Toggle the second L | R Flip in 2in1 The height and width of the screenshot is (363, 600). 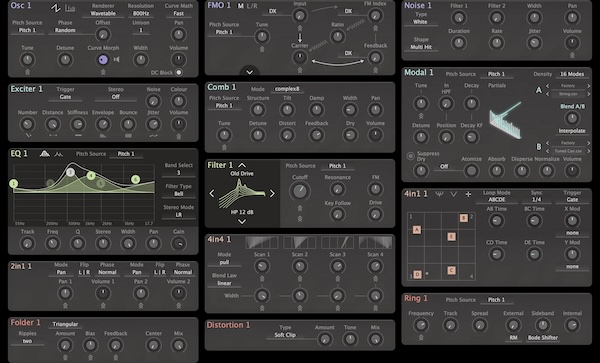[160, 272]
